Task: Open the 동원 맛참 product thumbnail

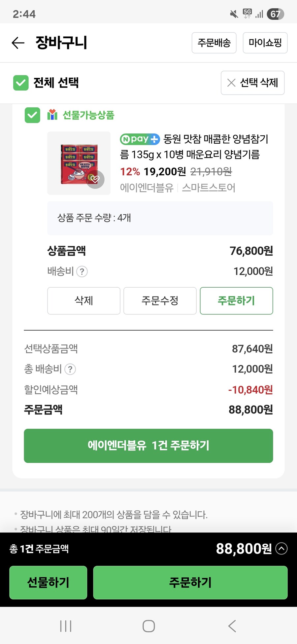Action: [79, 163]
